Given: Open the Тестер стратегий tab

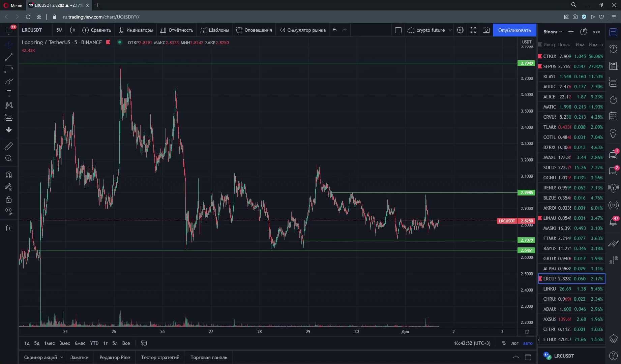Looking at the screenshot, I should click(x=160, y=357).
